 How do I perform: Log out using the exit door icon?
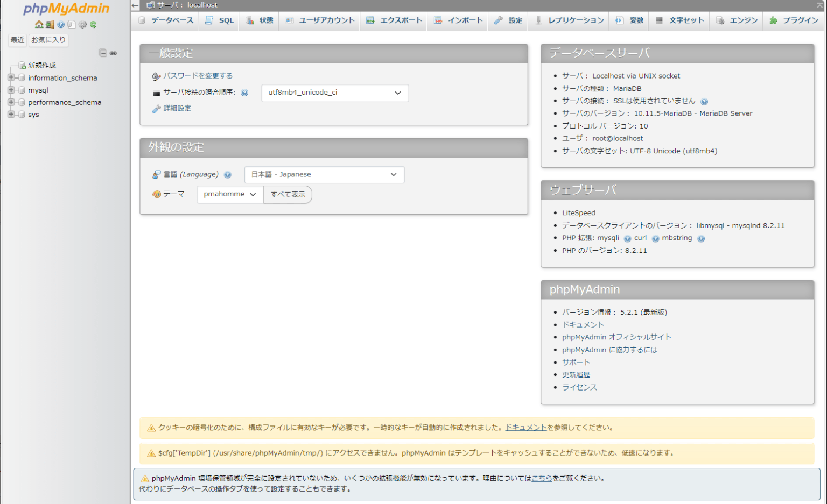(50, 25)
